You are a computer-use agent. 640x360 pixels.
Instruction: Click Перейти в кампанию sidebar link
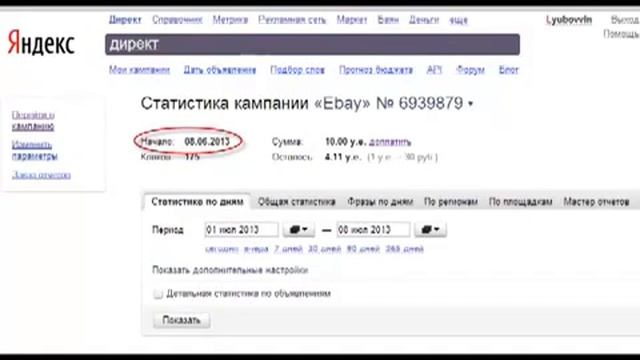coord(33,121)
